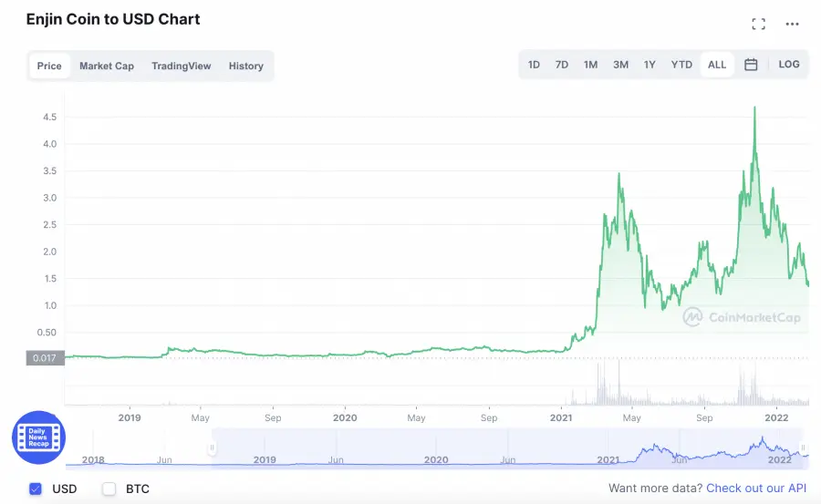
Task: Enter fullscreen chart mode
Action: point(758,24)
